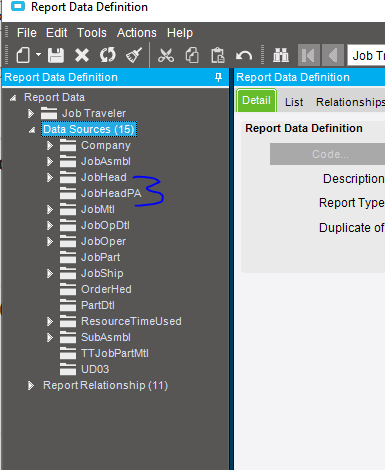Click the Refresh arrows icon
Image resolution: width=385 pixels, height=470 pixels.
[108, 55]
